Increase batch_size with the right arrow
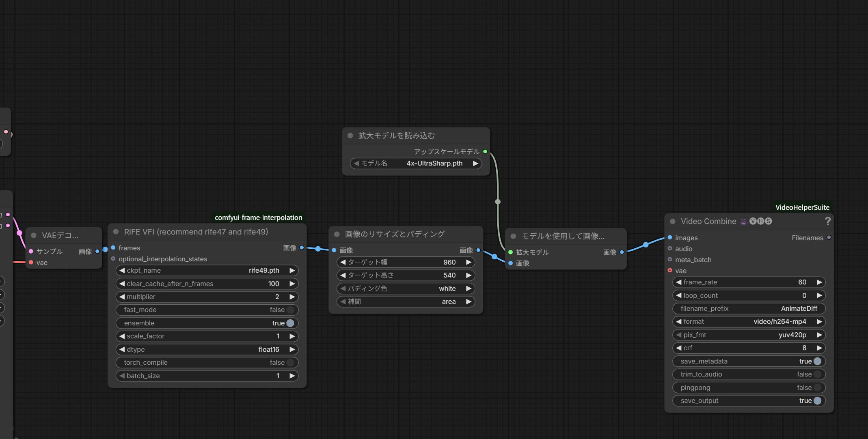The image size is (868, 439). pos(292,376)
